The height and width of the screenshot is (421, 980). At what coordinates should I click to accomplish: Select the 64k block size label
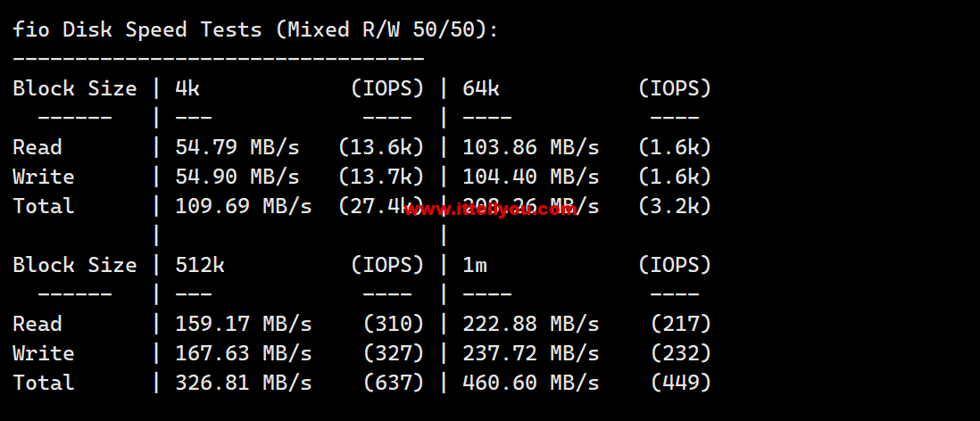[480, 88]
